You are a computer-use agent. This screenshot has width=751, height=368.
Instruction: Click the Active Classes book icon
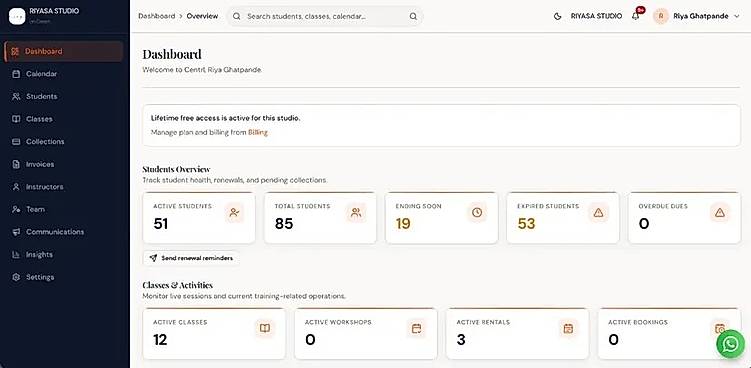click(265, 328)
